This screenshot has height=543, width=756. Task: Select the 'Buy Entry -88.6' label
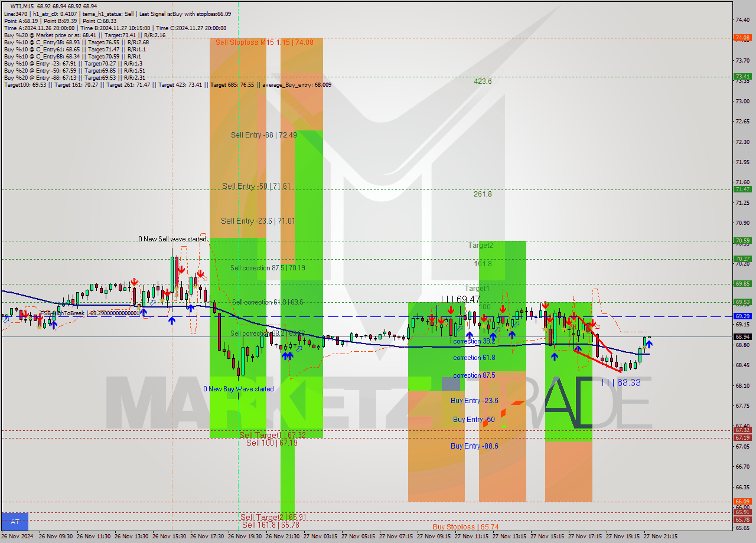click(x=474, y=446)
